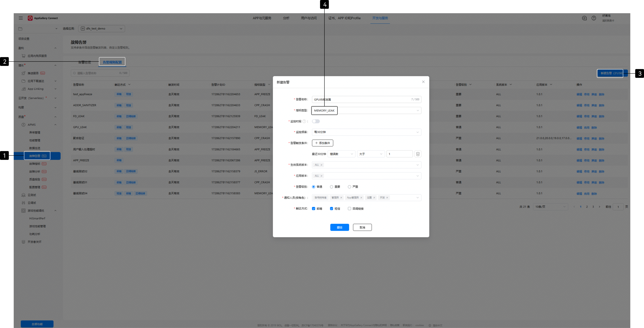Click the APMS icon in sidebar
Screen dimensions: 644x328
(23, 125)
